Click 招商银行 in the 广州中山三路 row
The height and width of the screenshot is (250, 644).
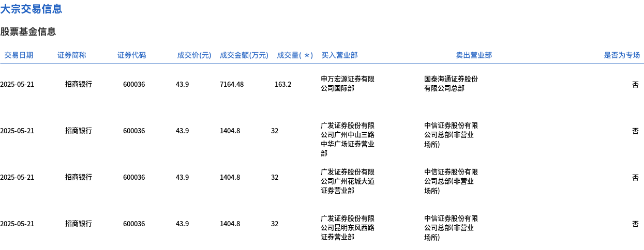[x=79, y=131]
